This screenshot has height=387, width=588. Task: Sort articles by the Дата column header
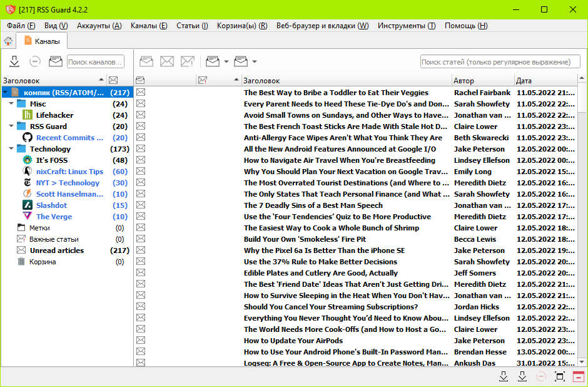(x=524, y=81)
